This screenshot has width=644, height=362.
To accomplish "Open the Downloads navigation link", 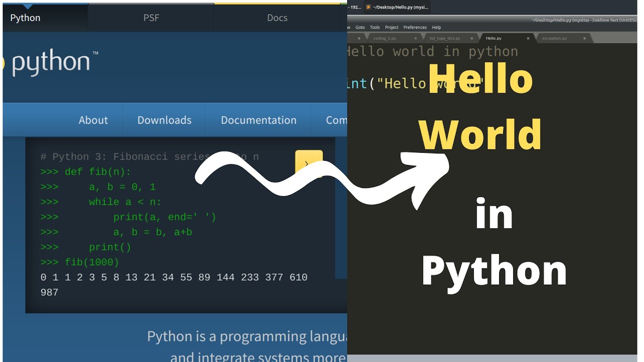I will tap(164, 120).
